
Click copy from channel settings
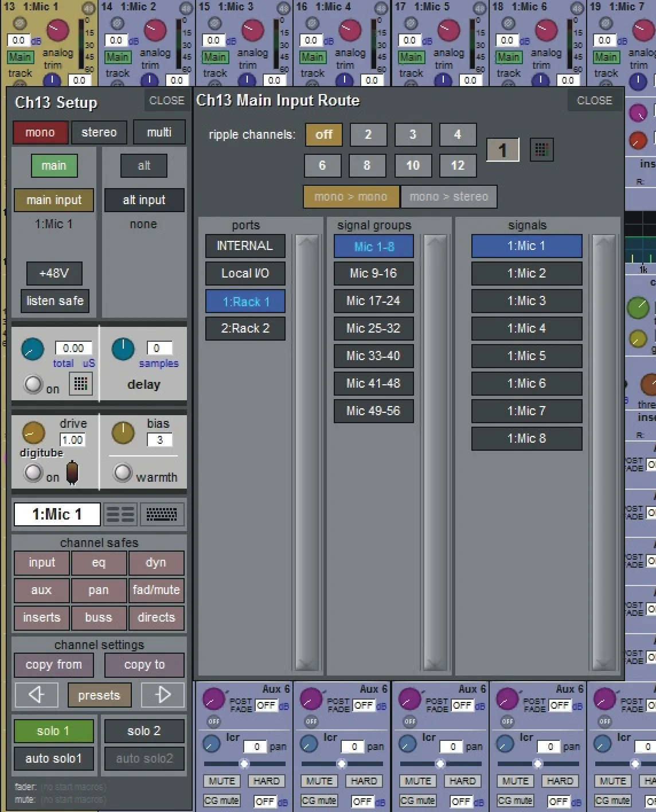pyautogui.click(x=53, y=665)
